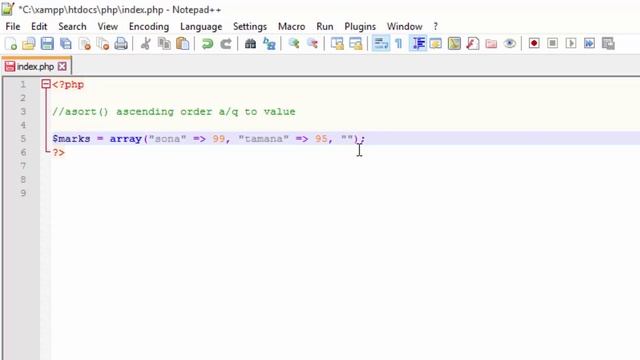Click the "tamana" string key
Image resolution: width=640 pixels, height=360 pixels.
[263, 139]
